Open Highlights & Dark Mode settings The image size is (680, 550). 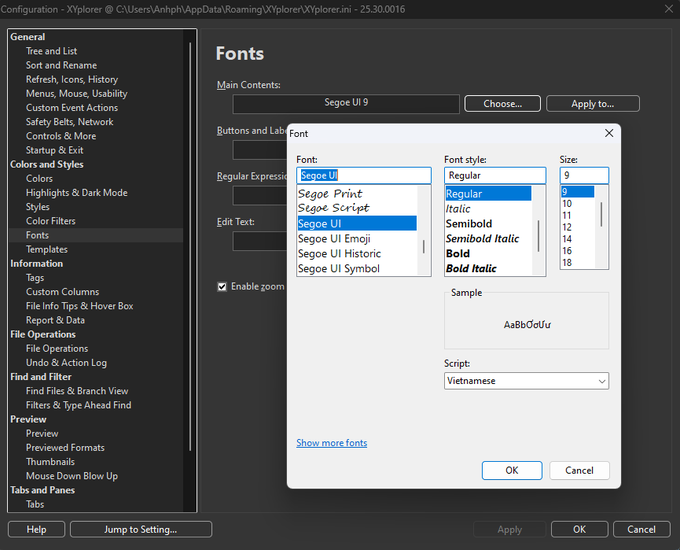click(x=76, y=193)
